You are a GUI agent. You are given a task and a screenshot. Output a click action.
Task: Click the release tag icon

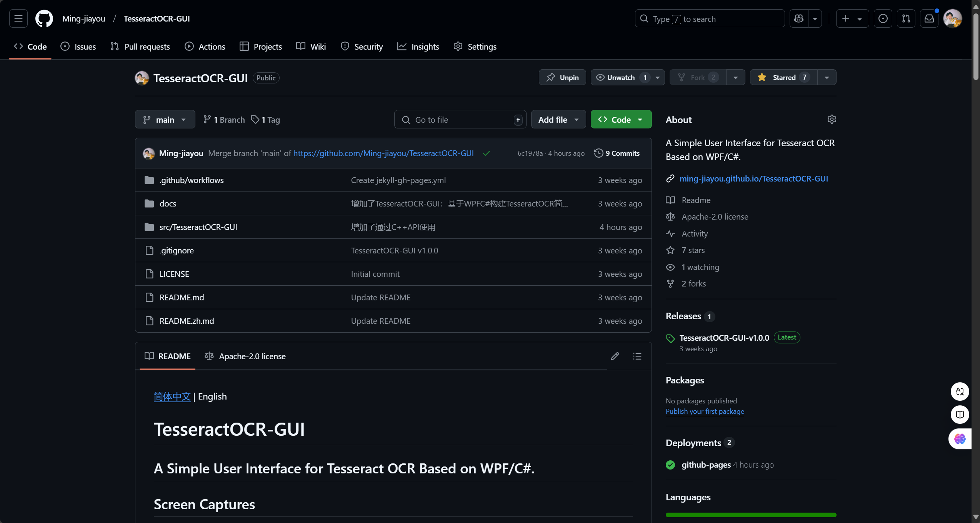pos(670,338)
